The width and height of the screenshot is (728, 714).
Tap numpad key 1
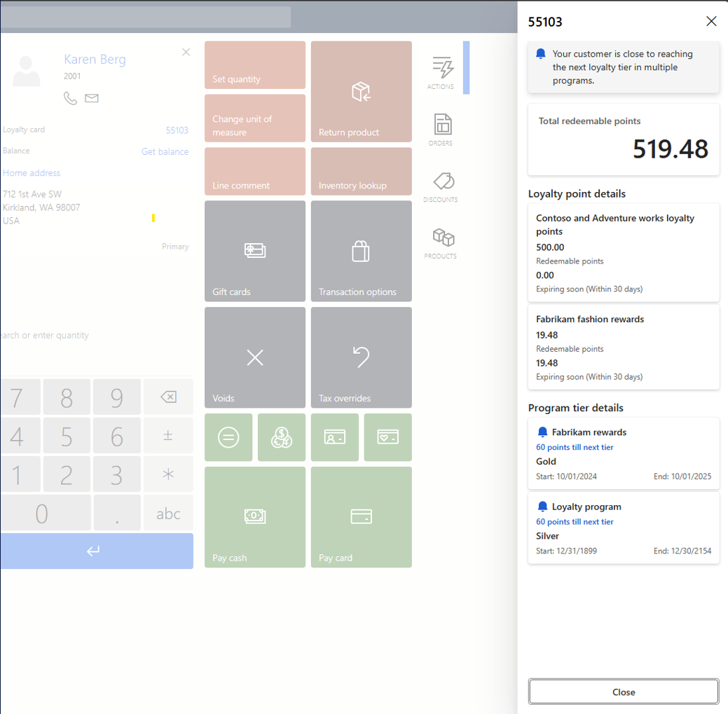tap(20, 474)
